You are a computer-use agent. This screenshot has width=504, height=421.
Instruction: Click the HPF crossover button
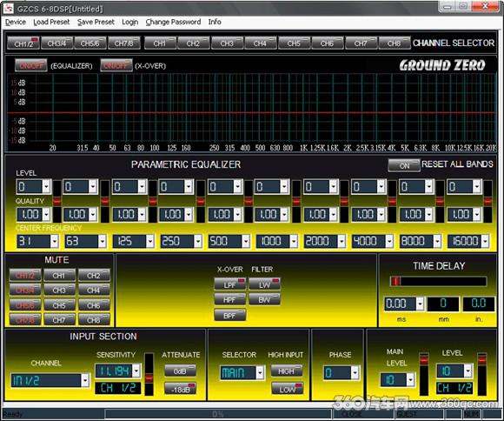click(229, 299)
